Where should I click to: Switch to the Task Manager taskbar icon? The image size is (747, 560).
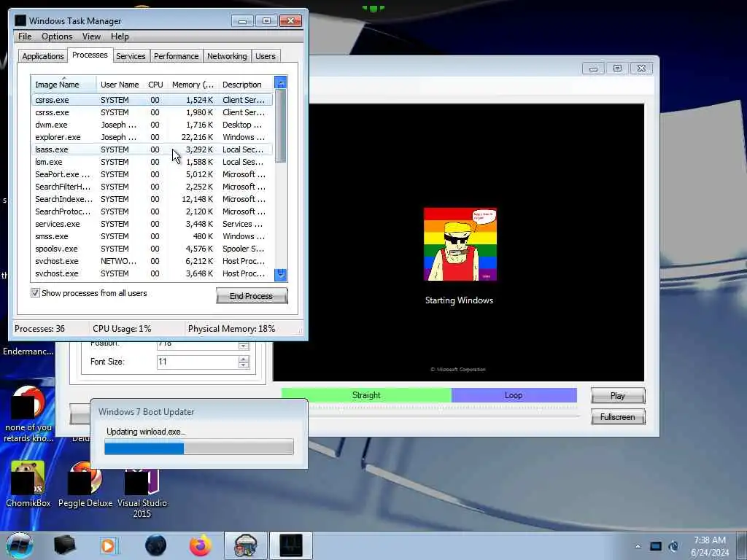pyautogui.click(x=291, y=545)
